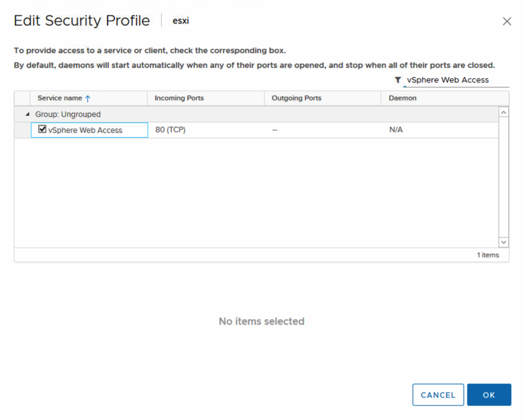Image resolution: width=524 pixels, height=420 pixels.
Task: Click the scrollbar down arrow
Action: [x=504, y=242]
